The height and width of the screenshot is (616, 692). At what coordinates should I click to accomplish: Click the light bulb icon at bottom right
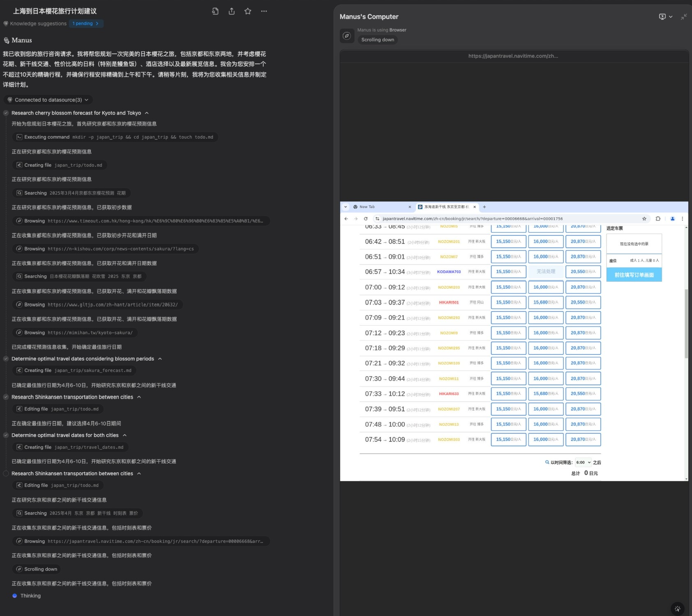[677, 609]
